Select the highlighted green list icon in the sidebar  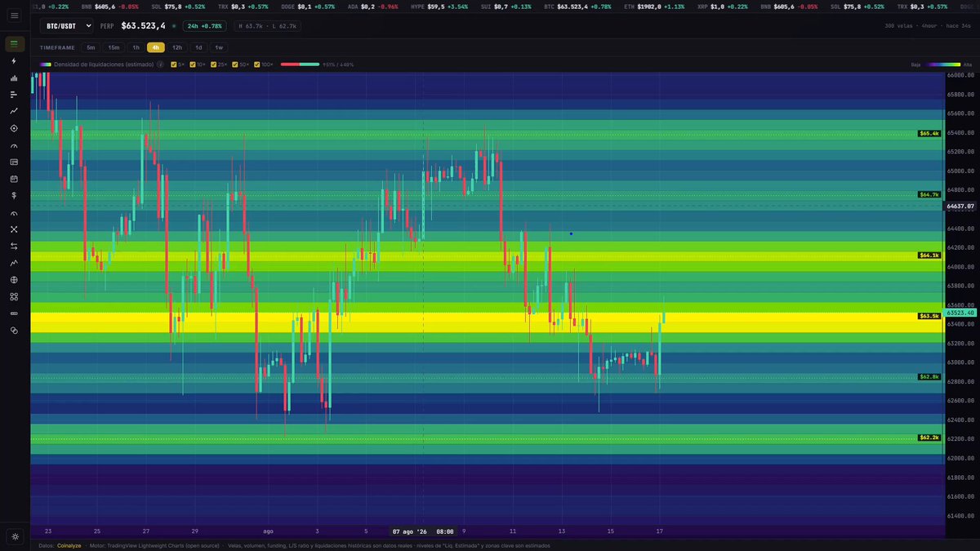click(x=14, y=43)
